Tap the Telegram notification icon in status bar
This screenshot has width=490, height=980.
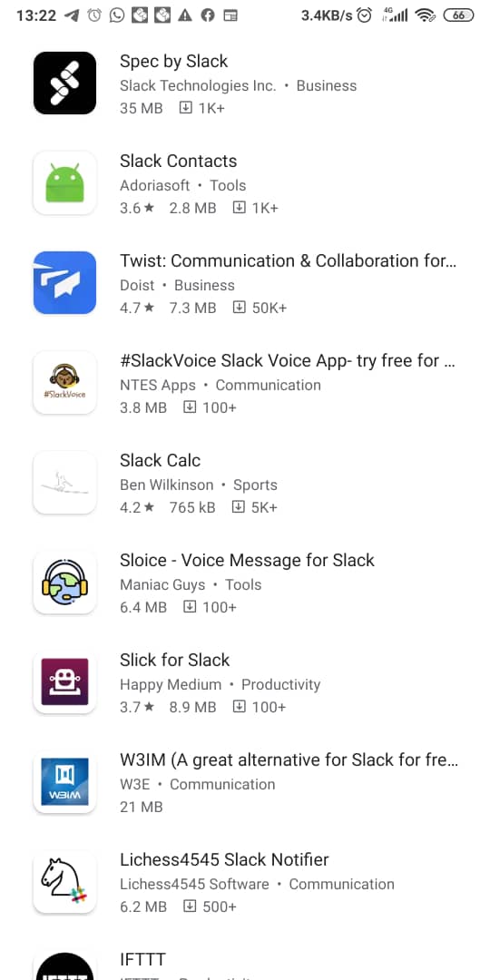(x=72, y=15)
